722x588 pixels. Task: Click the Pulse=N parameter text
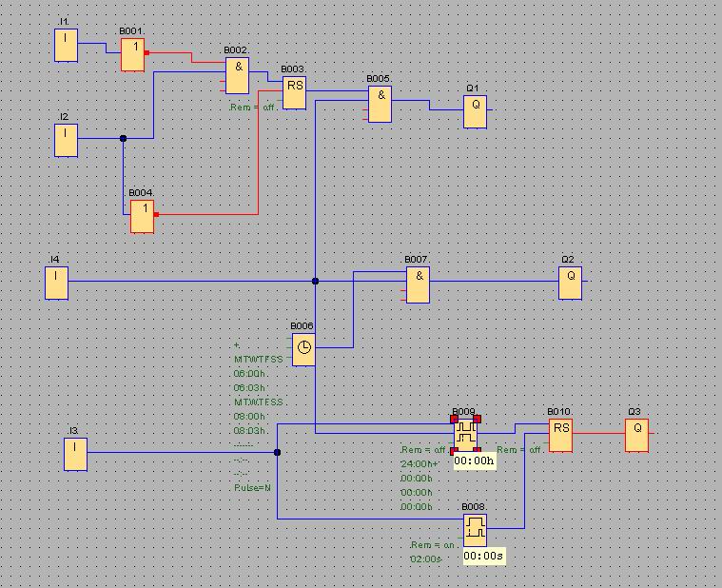point(252,487)
